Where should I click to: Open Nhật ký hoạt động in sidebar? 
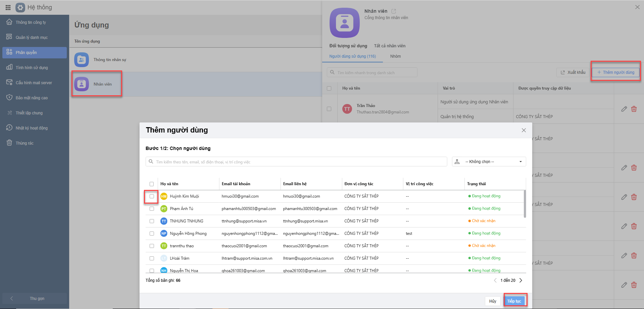point(32,128)
